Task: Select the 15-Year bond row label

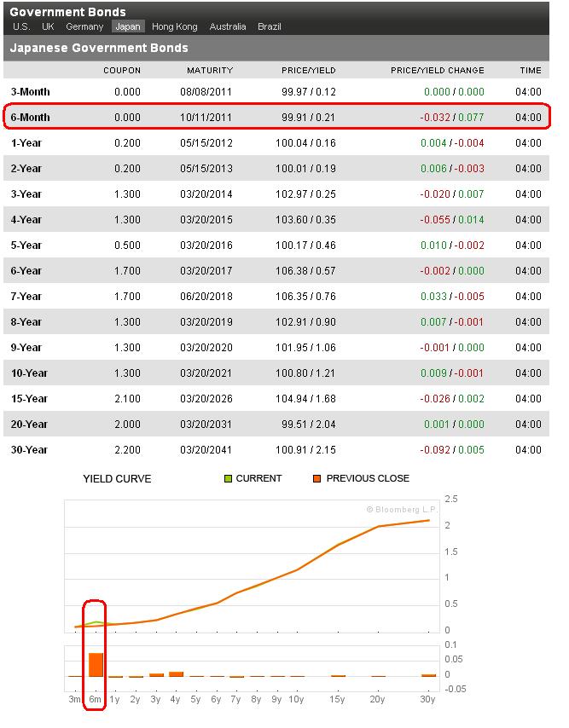Action: 29,398
